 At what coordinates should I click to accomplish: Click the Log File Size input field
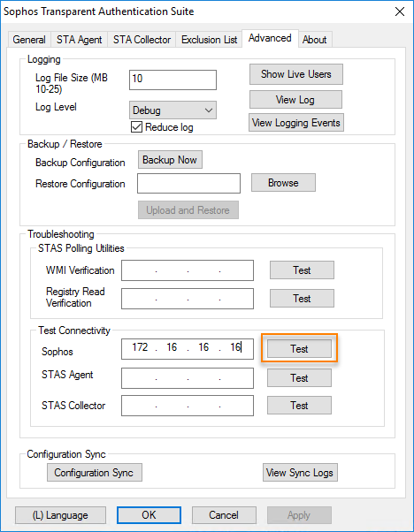tap(172, 80)
